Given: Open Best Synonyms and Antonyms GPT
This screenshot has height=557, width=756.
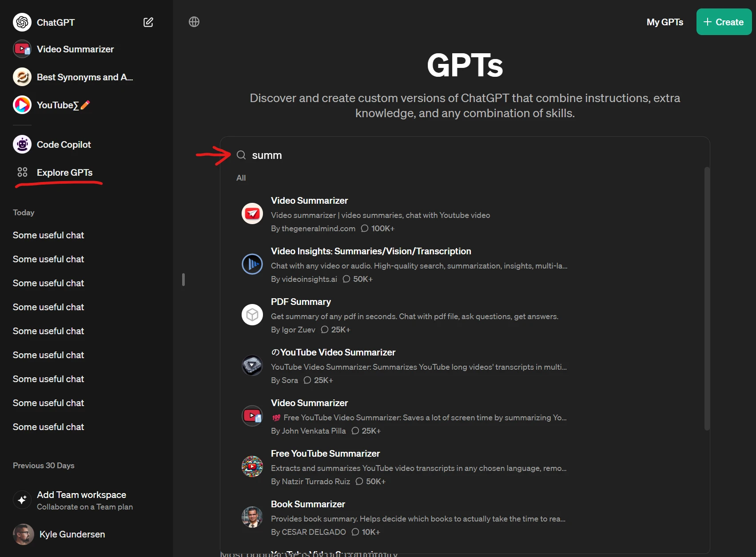Looking at the screenshot, I should (84, 77).
